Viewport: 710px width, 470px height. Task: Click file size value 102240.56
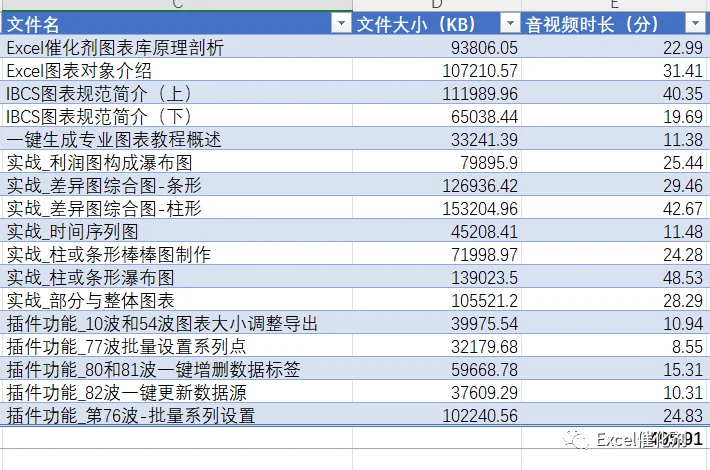(x=480, y=415)
